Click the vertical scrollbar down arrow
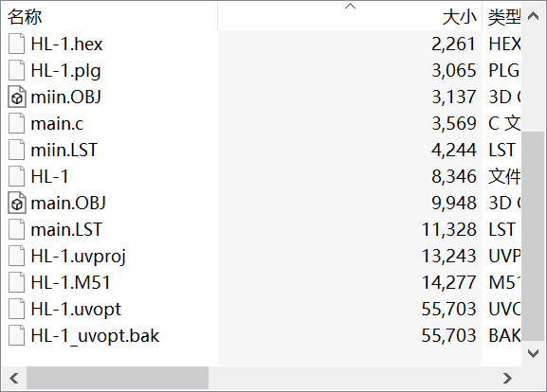Image resolution: width=547 pixels, height=392 pixels. 533,353
